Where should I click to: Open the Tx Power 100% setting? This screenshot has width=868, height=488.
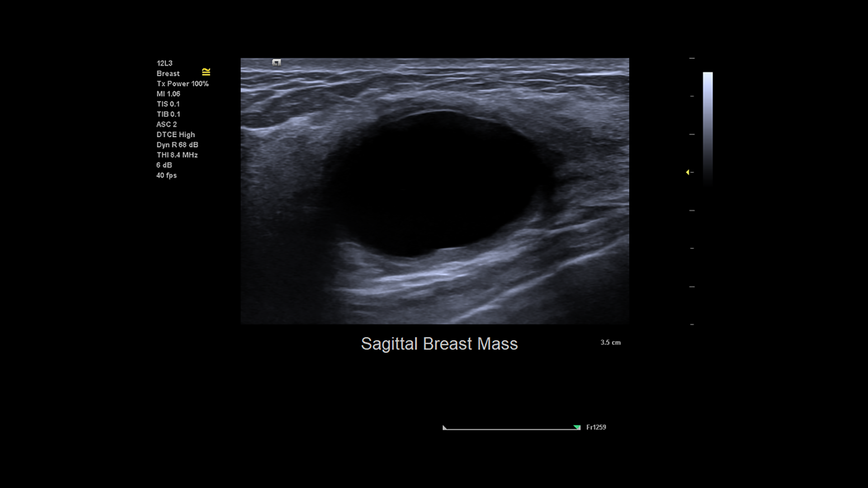click(x=183, y=84)
